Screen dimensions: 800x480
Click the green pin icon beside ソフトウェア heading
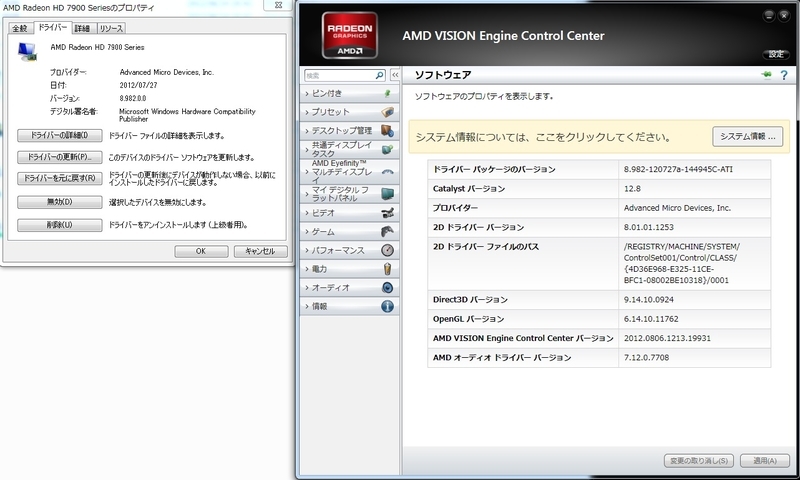click(766, 75)
